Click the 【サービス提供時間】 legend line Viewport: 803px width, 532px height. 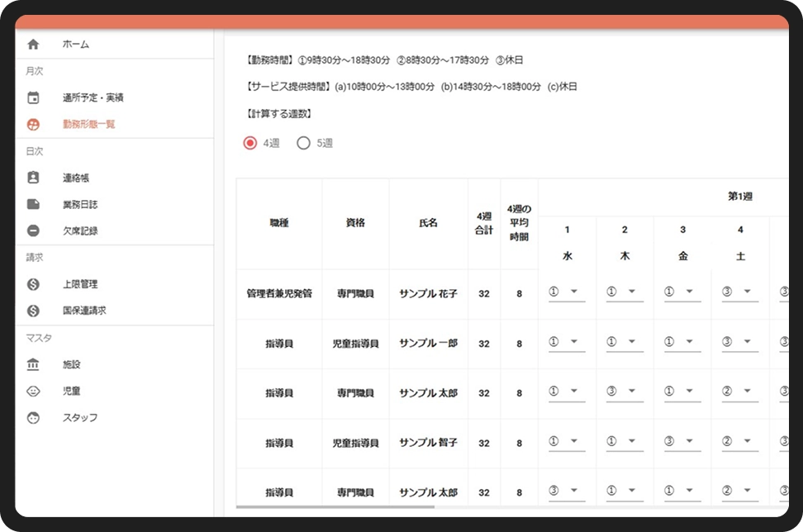(411, 87)
